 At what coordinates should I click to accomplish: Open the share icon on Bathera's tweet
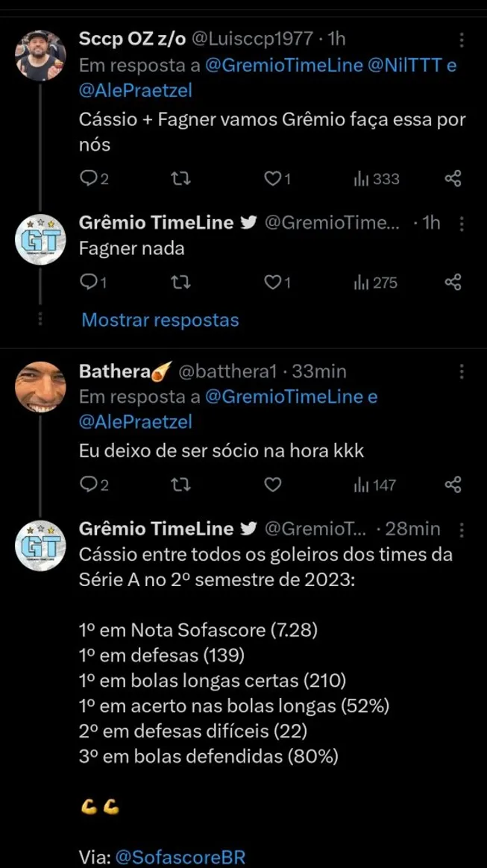(454, 485)
